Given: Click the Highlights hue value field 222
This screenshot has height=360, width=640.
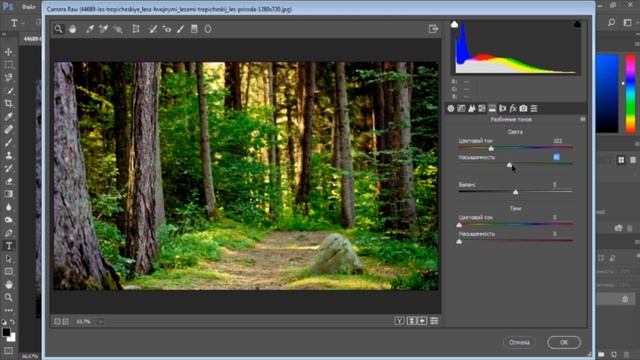Looking at the screenshot, I should 557,141.
